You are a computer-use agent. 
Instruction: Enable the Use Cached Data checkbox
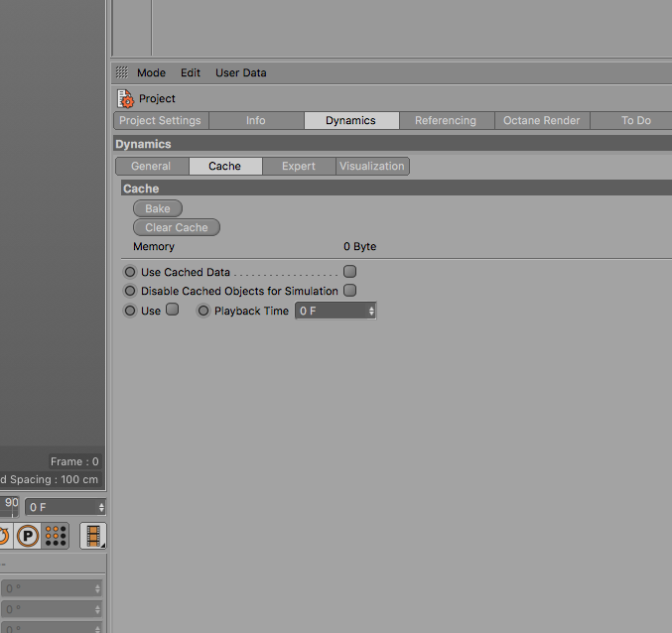click(349, 272)
